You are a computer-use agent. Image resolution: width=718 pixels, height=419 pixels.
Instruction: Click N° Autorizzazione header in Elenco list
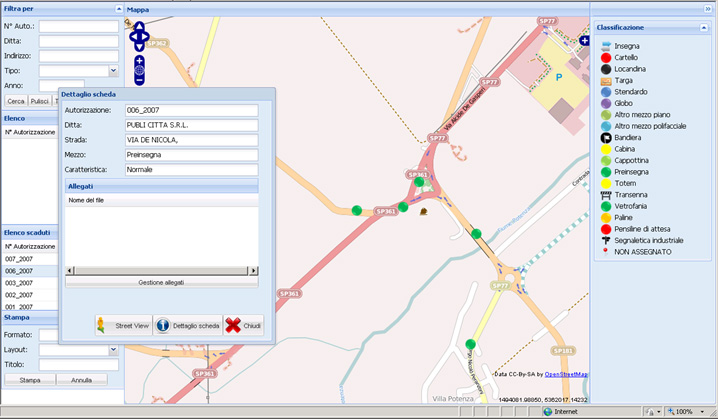[x=30, y=132]
